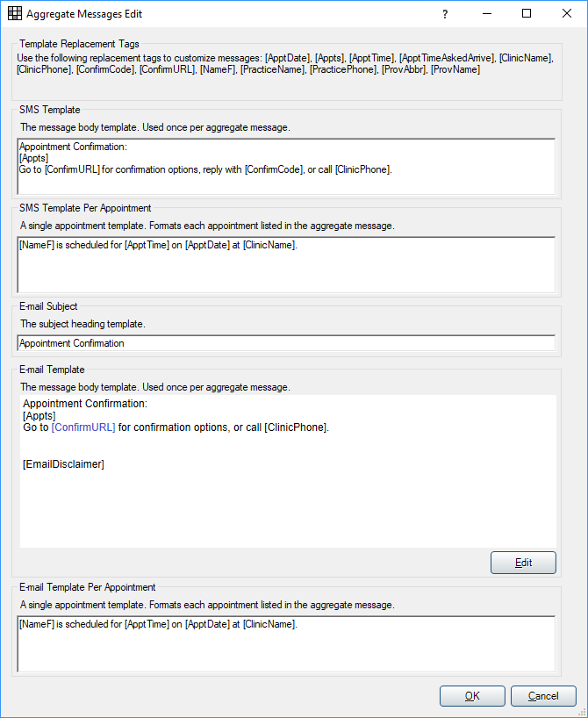588x718 pixels.
Task: Minimize the Aggregate Messages Edit window
Action: pos(487,14)
